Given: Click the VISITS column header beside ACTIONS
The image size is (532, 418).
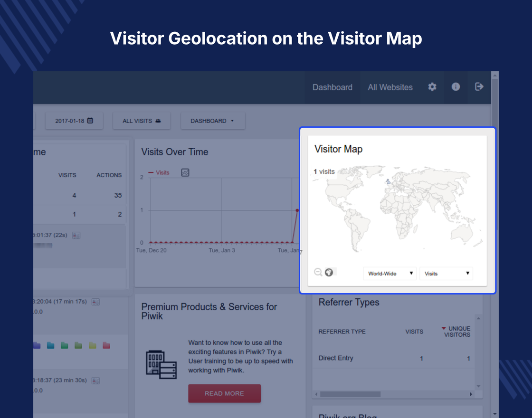Looking at the screenshot, I should [67, 175].
